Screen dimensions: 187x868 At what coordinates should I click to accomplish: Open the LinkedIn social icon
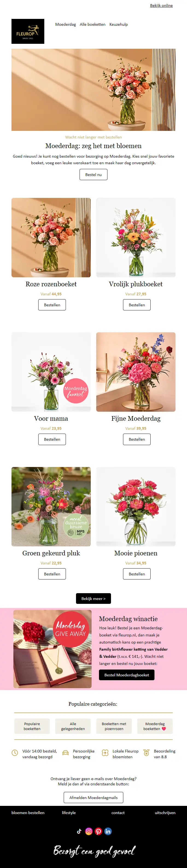(x=108, y=831)
